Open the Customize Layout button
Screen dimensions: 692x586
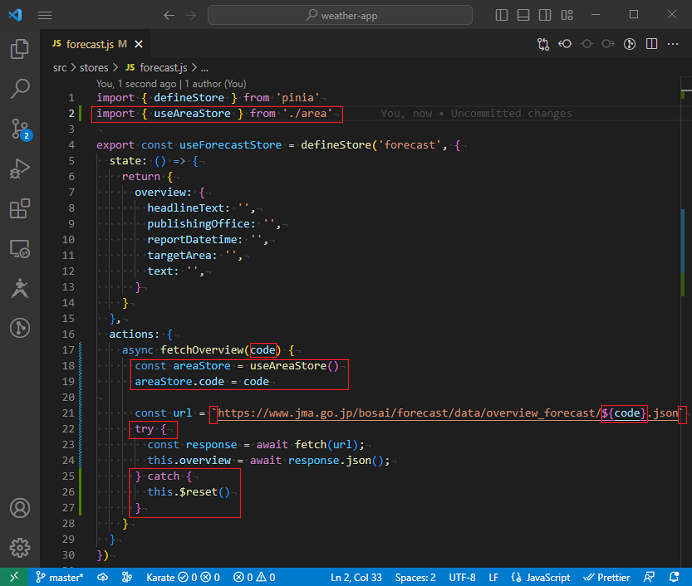tap(567, 15)
